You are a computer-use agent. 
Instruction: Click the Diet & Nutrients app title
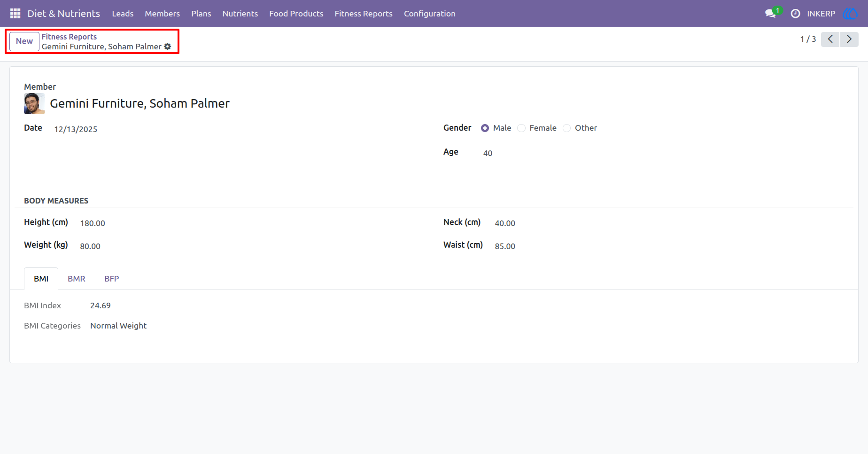tap(64, 14)
